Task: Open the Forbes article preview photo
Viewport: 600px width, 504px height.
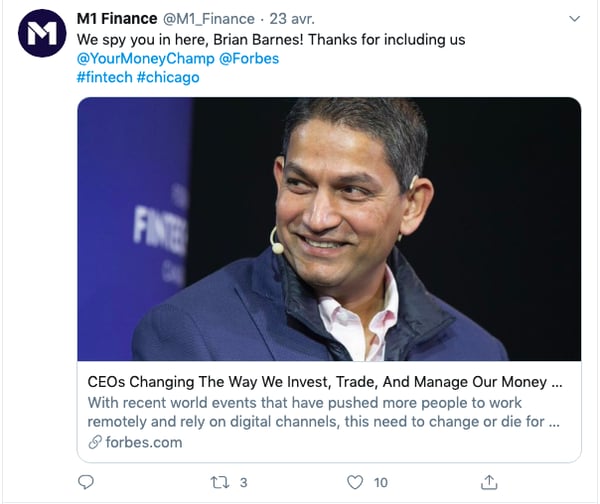Action: [329, 229]
